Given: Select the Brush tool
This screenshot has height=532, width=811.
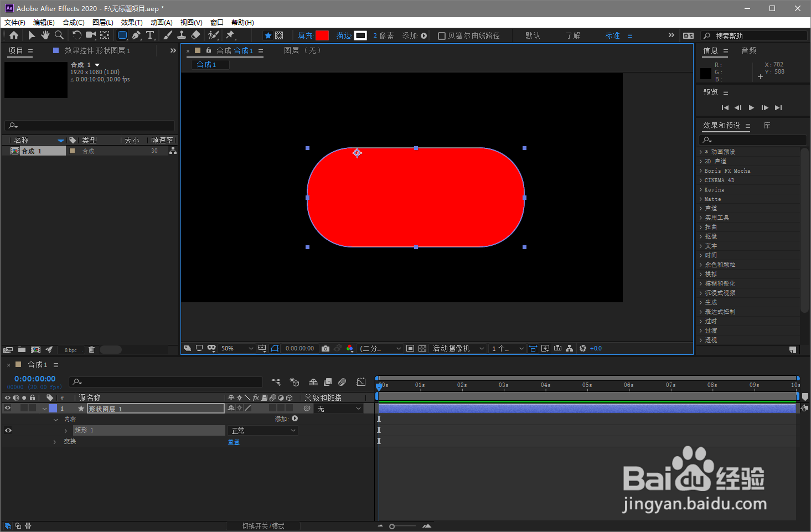Looking at the screenshot, I should coord(168,35).
